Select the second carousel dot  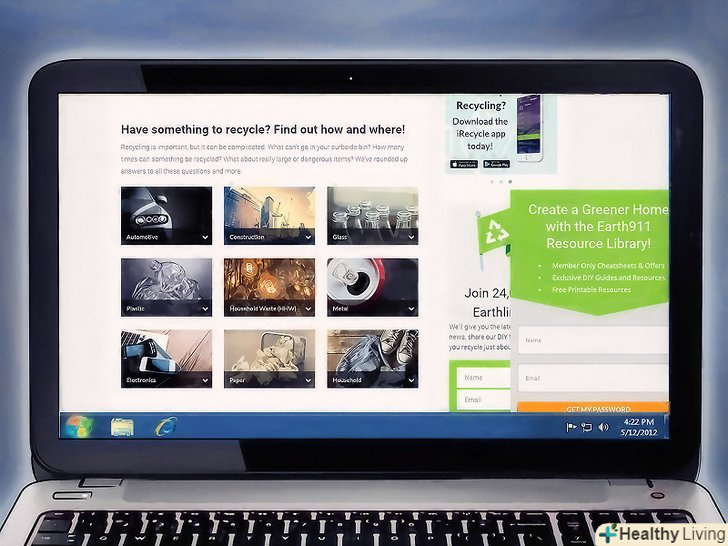[501, 182]
